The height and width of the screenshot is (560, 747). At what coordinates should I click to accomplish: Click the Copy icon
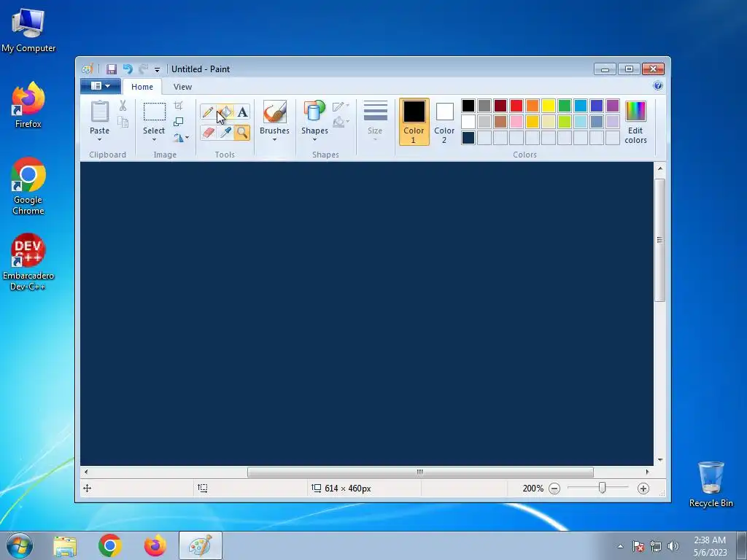coord(123,122)
